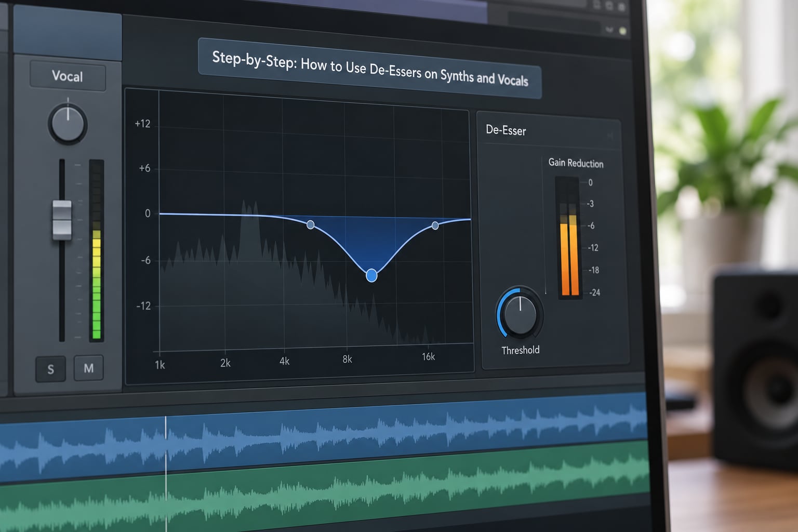This screenshot has height=532, width=798.
Task: Click the "1k" frequency axis label
Action: (160, 365)
